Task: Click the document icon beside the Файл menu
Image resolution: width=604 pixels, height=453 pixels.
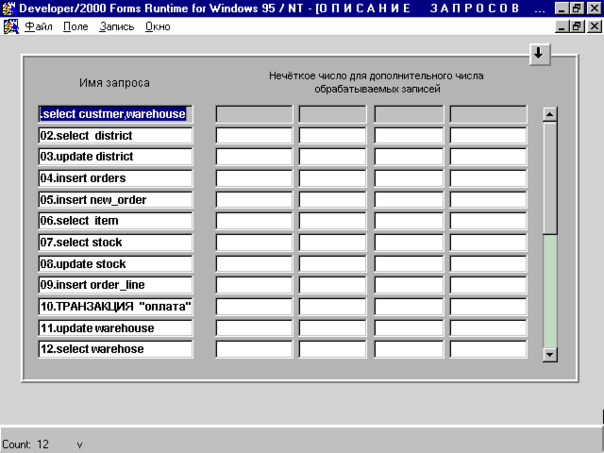Action: tap(11, 27)
